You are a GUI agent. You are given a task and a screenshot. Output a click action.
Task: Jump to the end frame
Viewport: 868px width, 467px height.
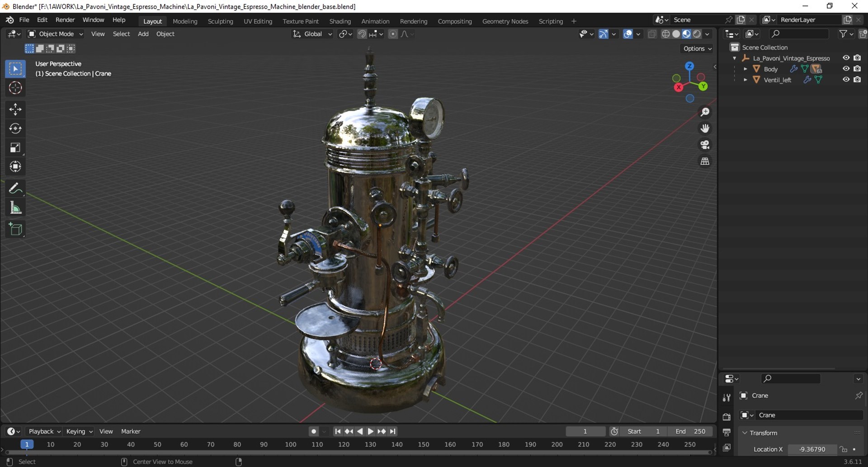pos(393,431)
